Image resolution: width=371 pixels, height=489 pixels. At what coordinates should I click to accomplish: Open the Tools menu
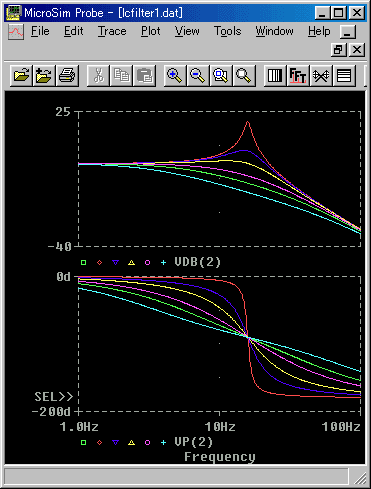tap(227, 31)
